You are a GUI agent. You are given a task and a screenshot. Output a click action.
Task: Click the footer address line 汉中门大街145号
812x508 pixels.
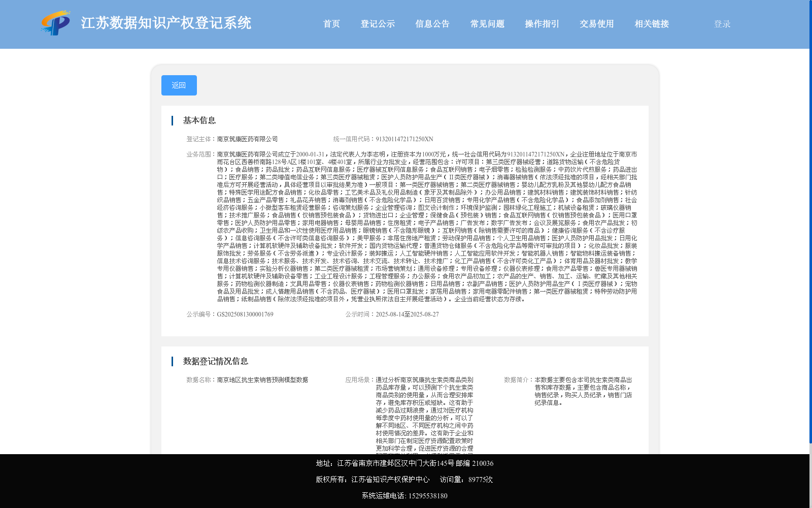point(404,463)
